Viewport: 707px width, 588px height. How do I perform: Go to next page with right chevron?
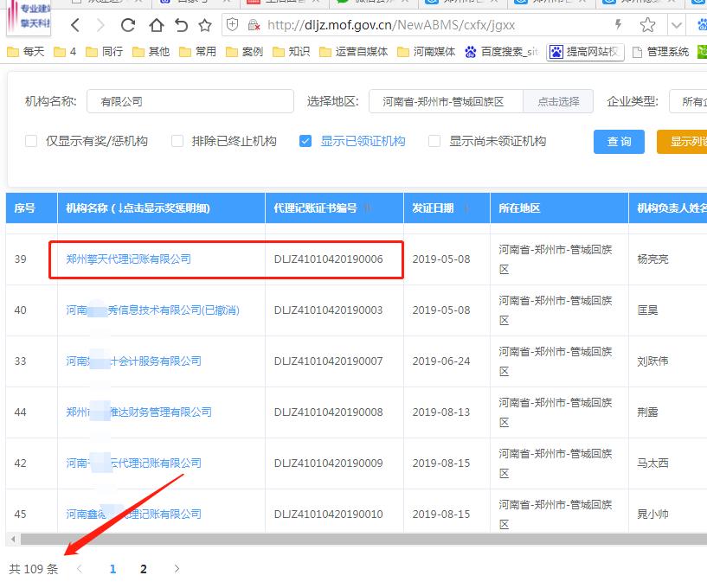click(177, 569)
